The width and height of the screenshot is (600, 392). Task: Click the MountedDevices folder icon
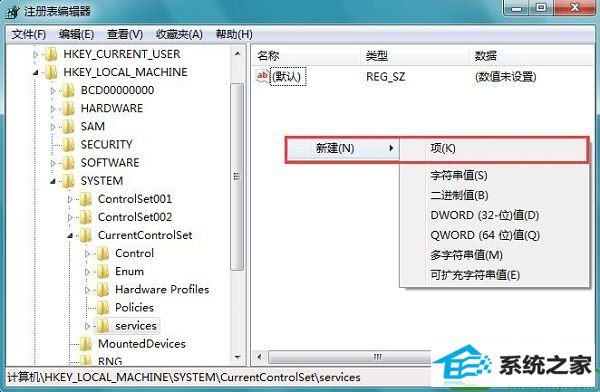click(x=85, y=344)
